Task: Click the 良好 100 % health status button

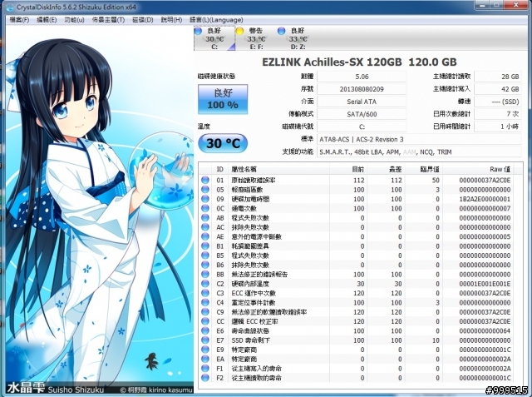Action: (223, 99)
